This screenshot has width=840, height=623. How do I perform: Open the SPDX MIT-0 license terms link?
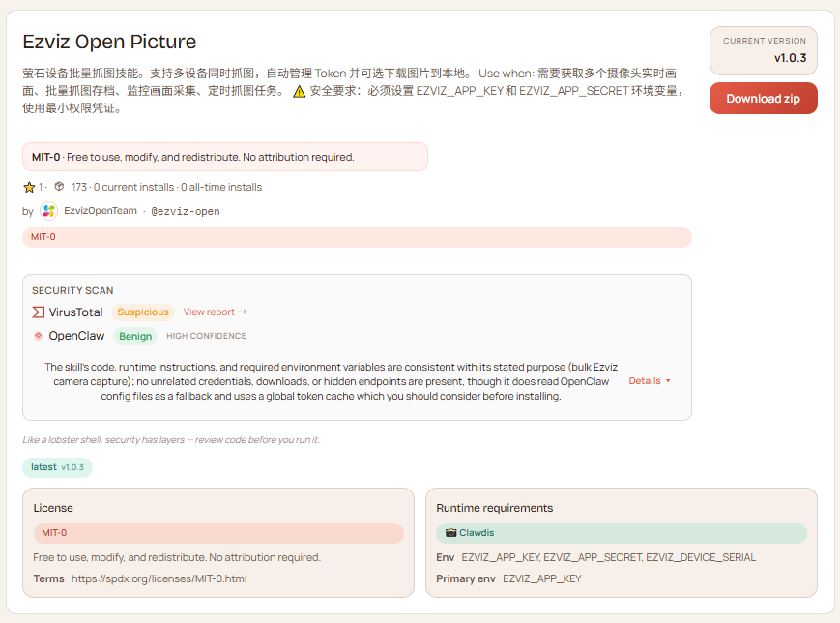click(x=157, y=578)
